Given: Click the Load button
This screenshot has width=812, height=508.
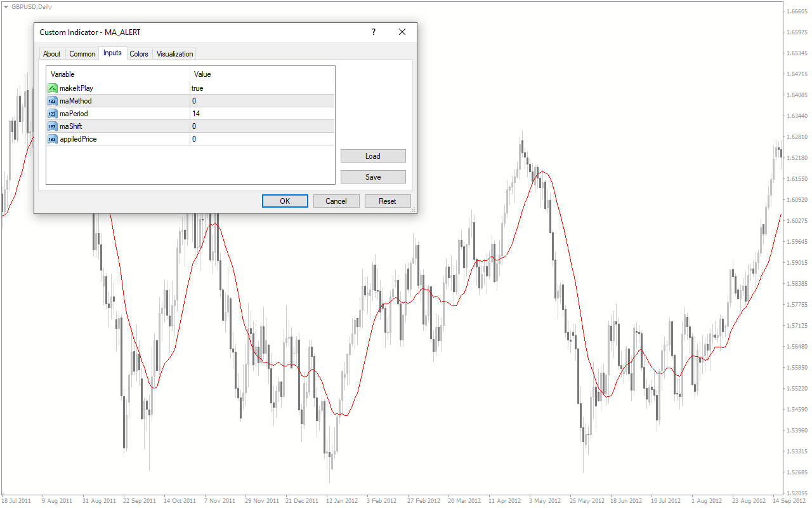Looking at the screenshot, I should click(373, 156).
